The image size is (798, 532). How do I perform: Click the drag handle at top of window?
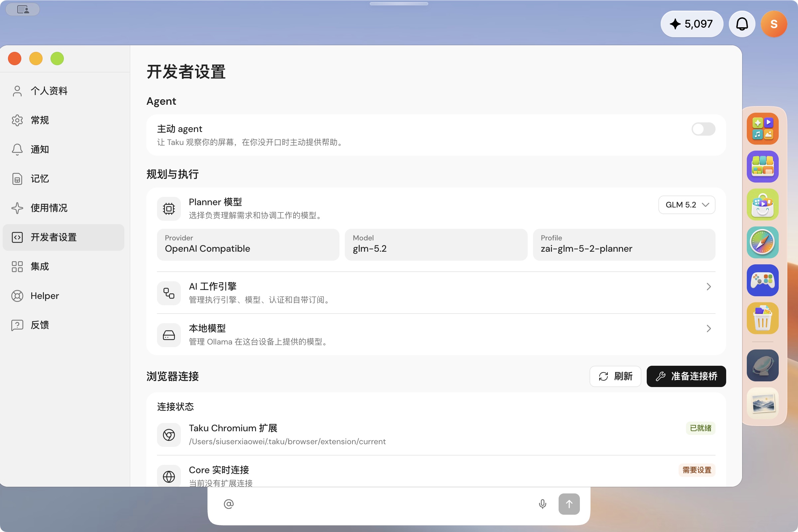point(399,3)
